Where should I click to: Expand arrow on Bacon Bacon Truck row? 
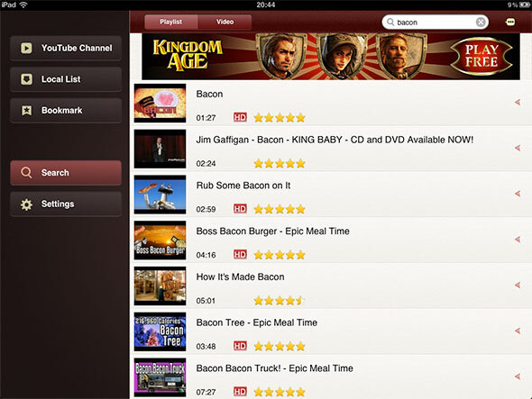click(x=518, y=376)
